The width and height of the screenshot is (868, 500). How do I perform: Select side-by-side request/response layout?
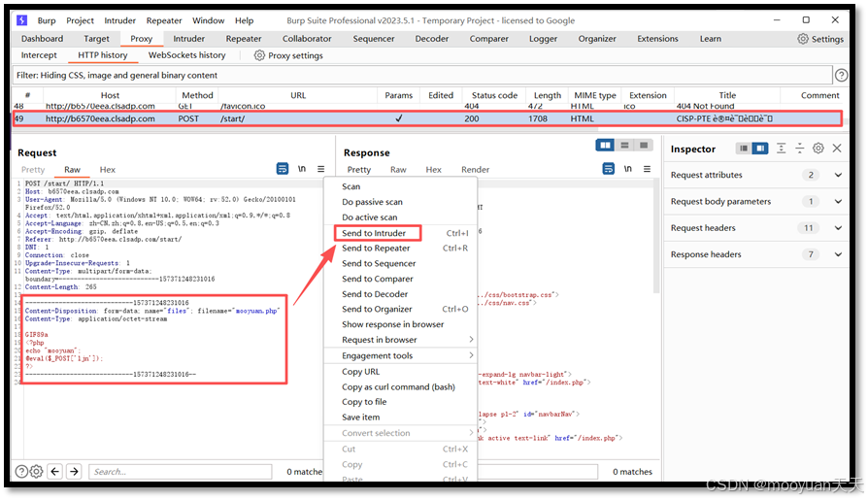coord(606,145)
